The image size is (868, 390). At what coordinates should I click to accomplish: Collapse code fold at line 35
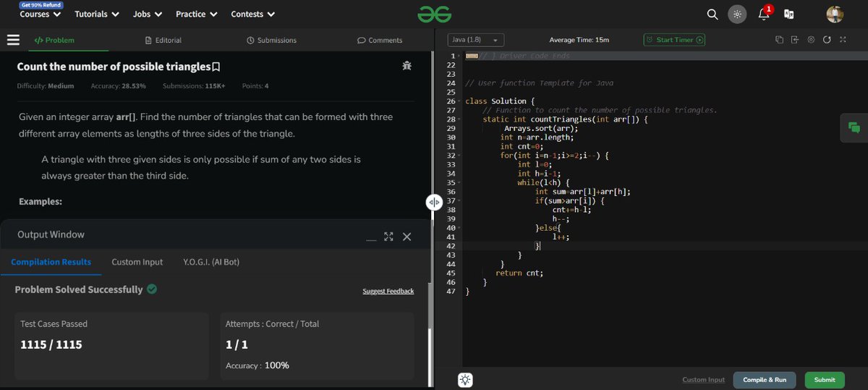[x=460, y=183]
